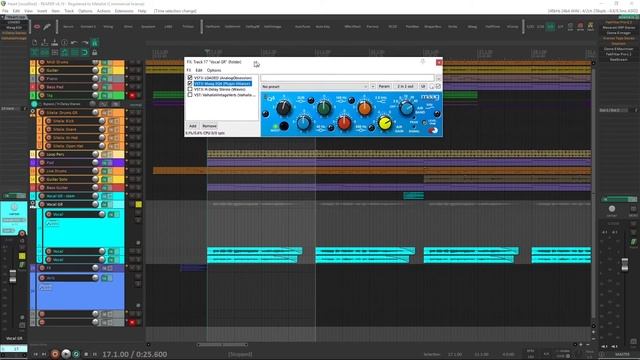Toggle the padlock locking icon
This screenshot has height=360, width=640.
click(94, 53)
